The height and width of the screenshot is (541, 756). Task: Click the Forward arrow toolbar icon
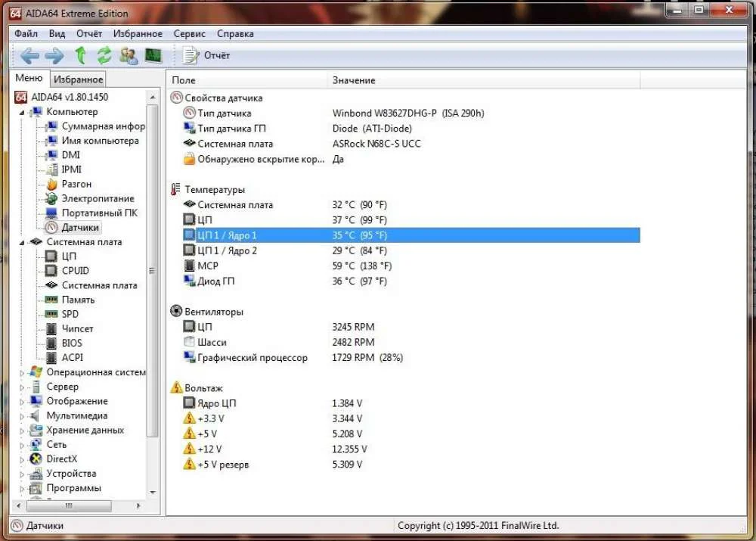click(x=54, y=55)
